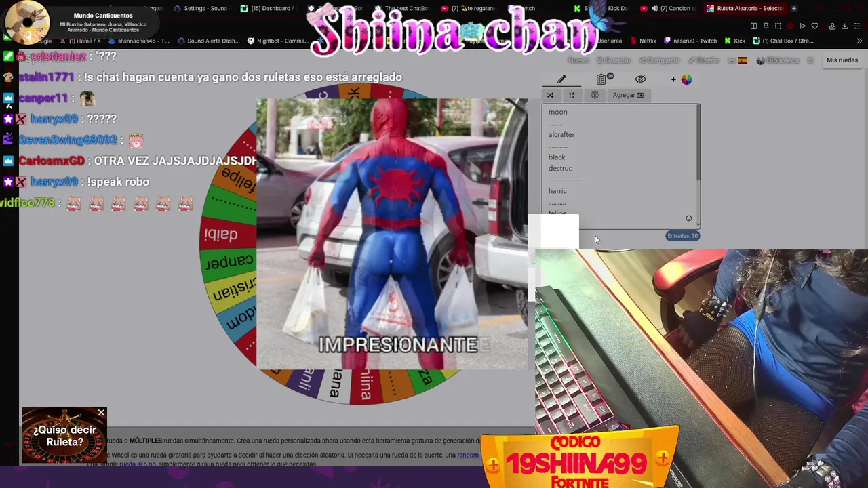Screen dimensions: 868x488
Task: Follow the 'rueda sí o no' link
Action: 138,464
